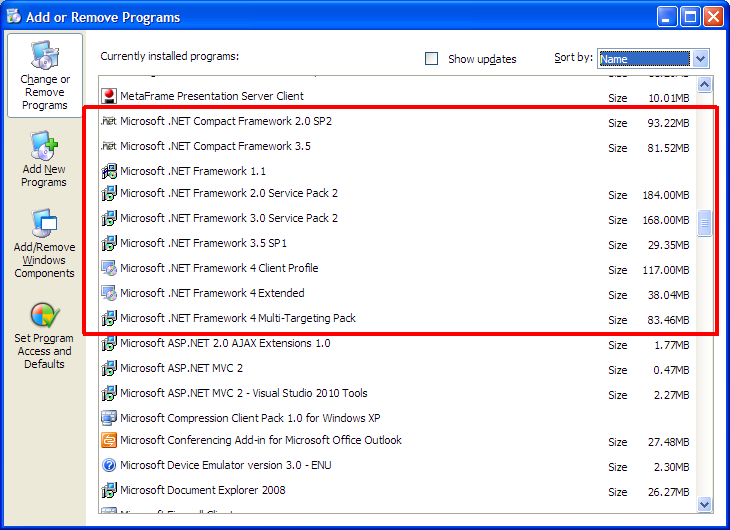Open Change or Remove Programs view
Viewport: 730px width, 530px height.
pyautogui.click(x=45, y=76)
